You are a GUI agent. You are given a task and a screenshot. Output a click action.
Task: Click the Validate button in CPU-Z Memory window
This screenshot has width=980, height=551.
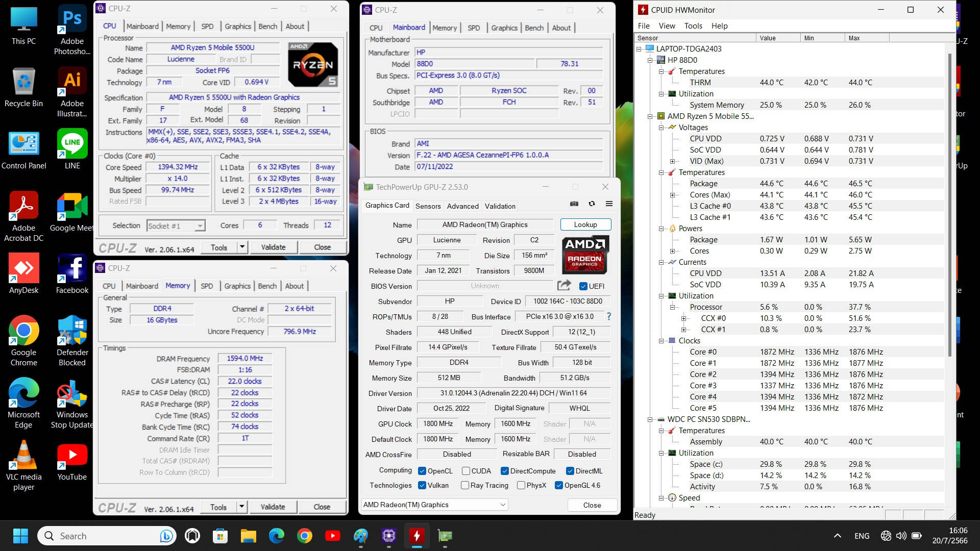coord(273,507)
